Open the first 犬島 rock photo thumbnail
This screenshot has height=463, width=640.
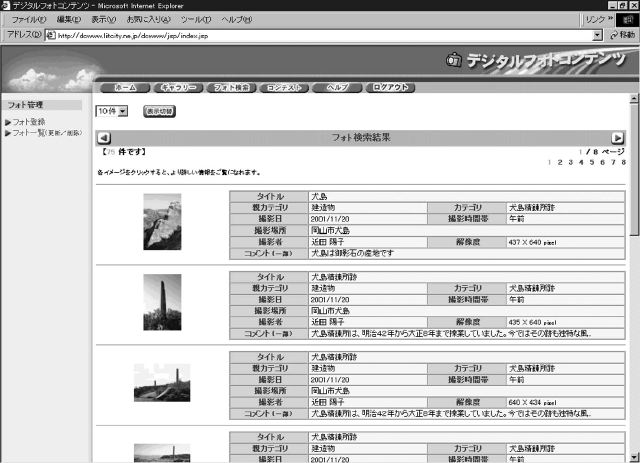point(162,222)
